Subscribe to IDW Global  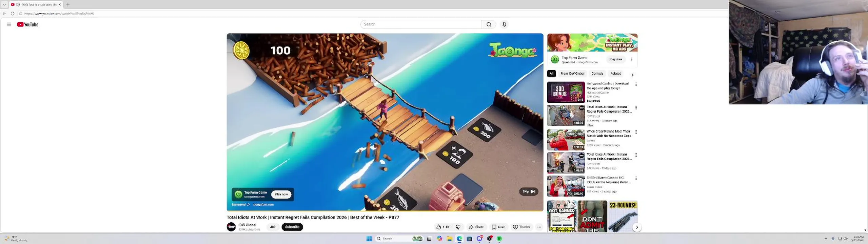[x=292, y=227]
